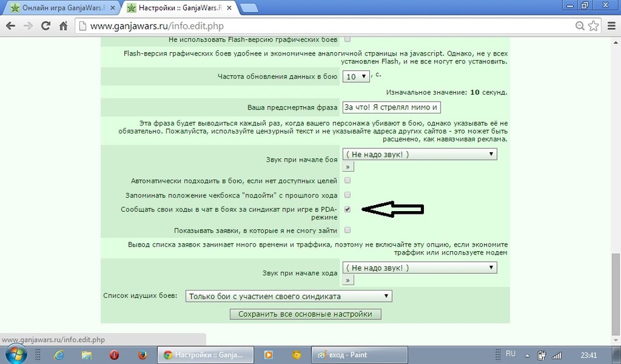
Task: Click the page vertical scrollbar thumb
Action: coord(616,293)
